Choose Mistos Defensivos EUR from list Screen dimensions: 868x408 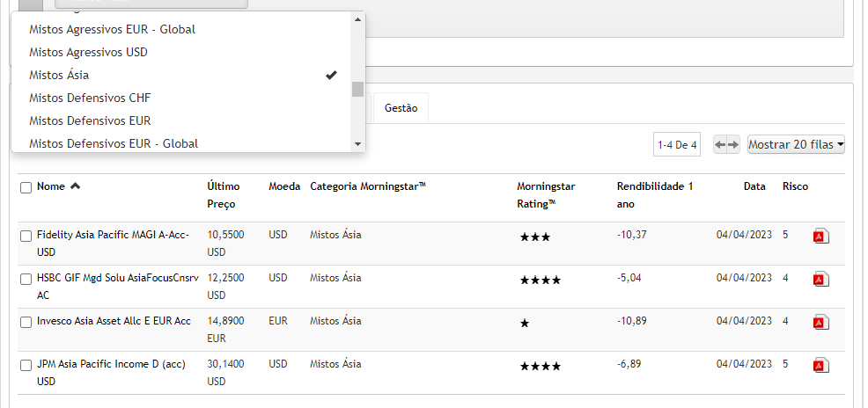[181, 120]
